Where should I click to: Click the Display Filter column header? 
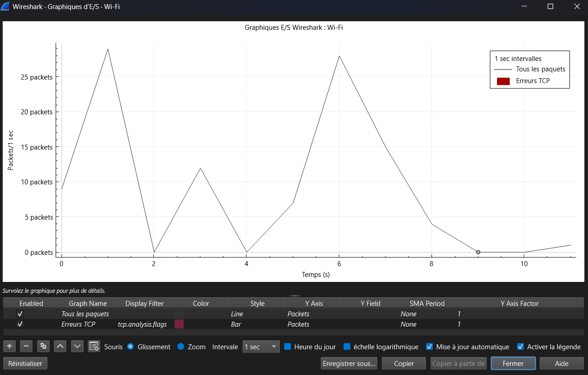(x=144, y=303)
